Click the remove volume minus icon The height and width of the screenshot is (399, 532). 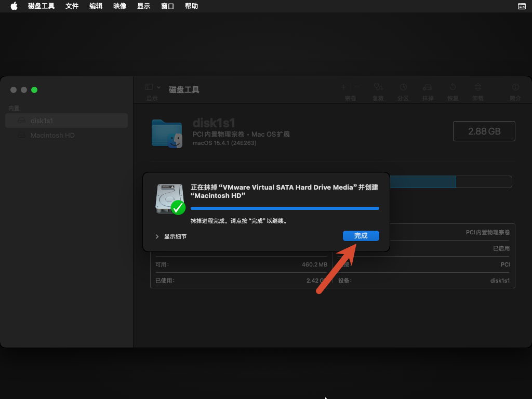pos(356,87)
